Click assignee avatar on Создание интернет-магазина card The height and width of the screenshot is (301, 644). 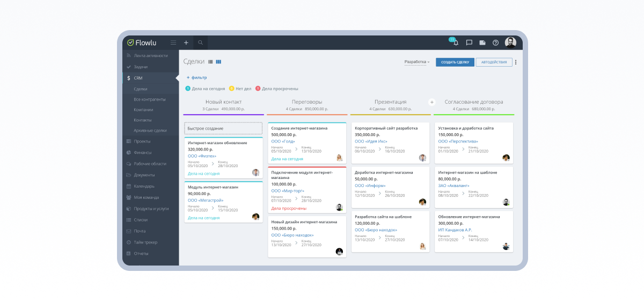tap(339, 157)
